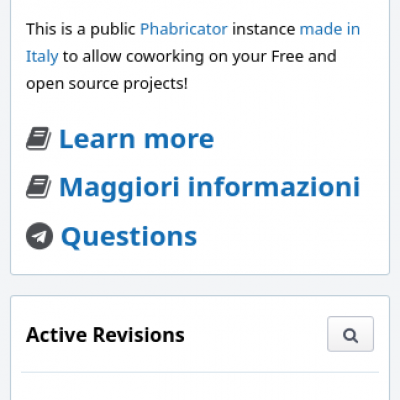The width and height of the screenshot is (400, 400).
Task: Select the Active Revisions panel title
Action: (105, 335)
